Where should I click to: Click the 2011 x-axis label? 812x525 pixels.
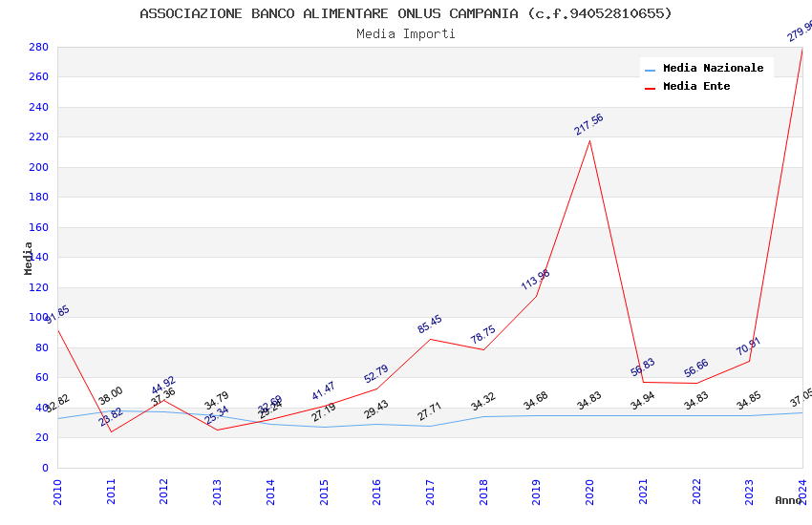pyautogui.click(x=111, y=492)
